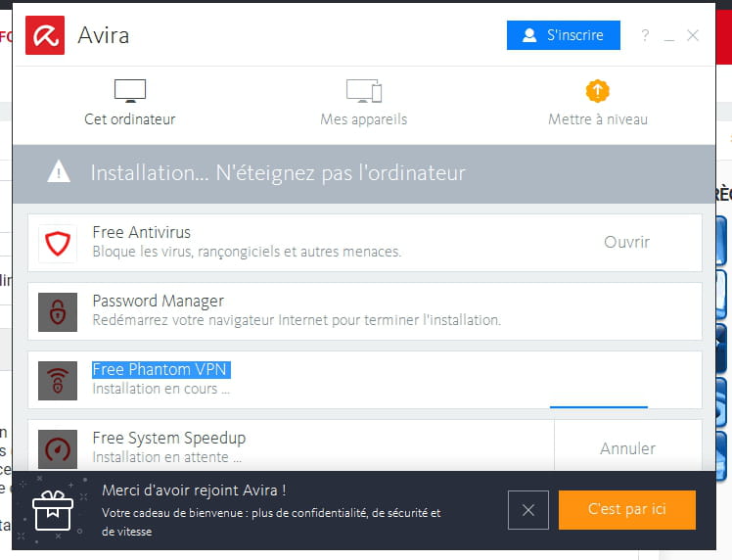This screenshot has height=560, width=732.
Task: Cancel System Speedup install with Annuler
Action: [628, 448]
